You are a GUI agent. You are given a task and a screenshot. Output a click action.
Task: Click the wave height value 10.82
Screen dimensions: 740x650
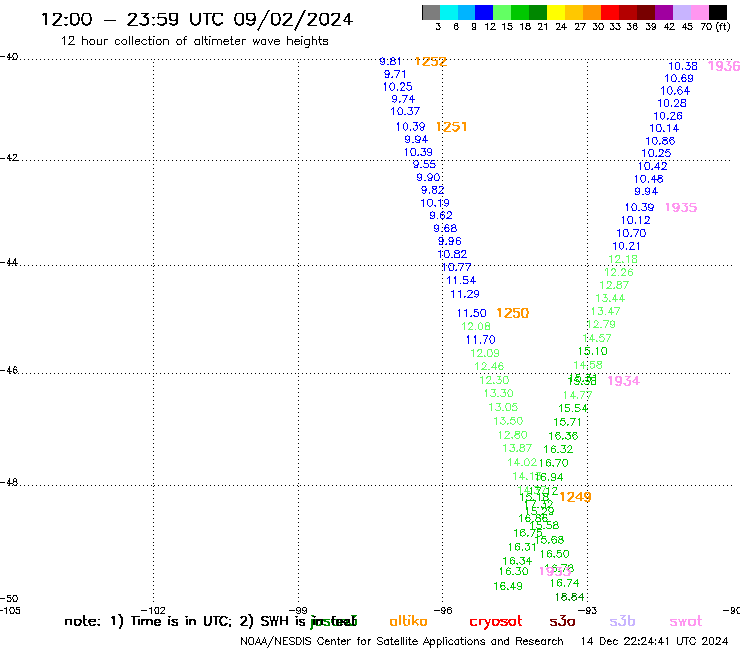click(x=452, y=254)
